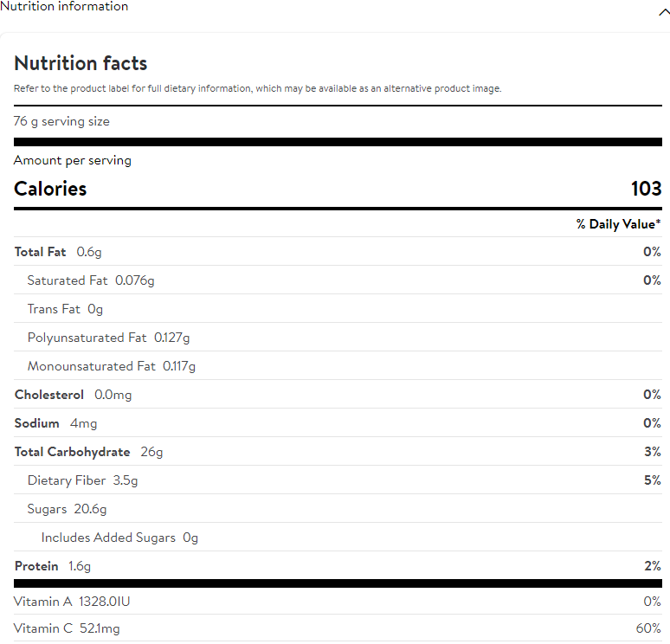Collapse the Nutrition information section chevron

(662, 12)
